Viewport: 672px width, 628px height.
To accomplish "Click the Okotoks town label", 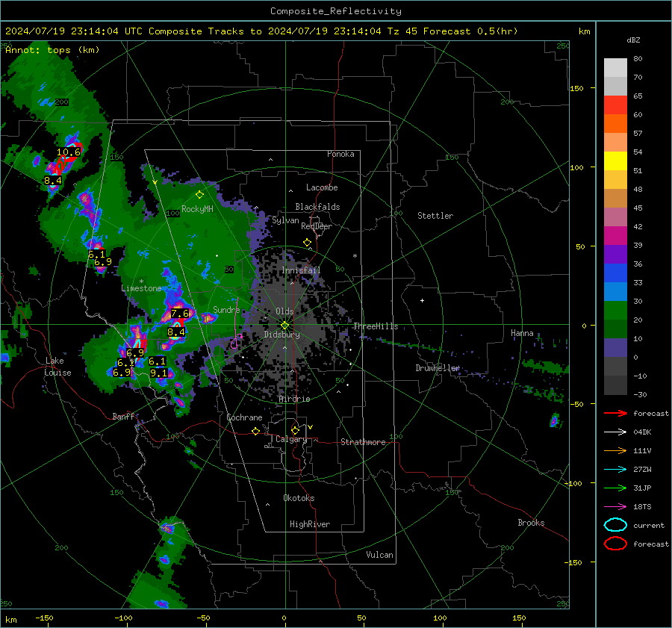I will (299, 498).
